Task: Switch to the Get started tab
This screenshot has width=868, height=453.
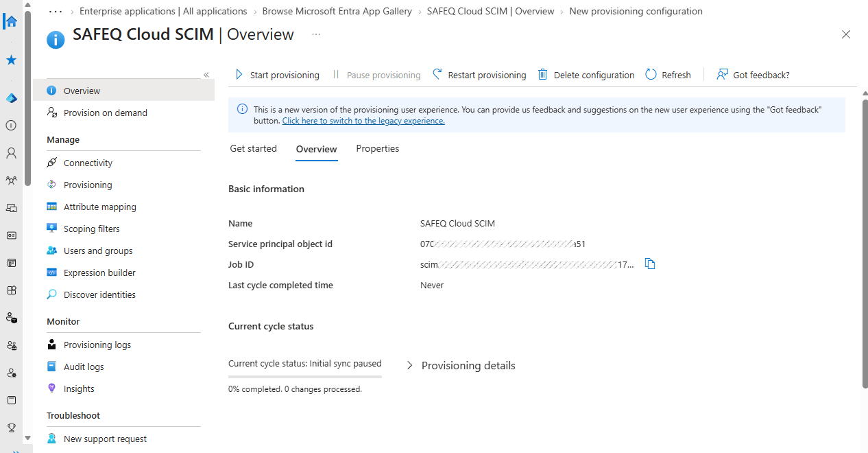Action: (254, 148)
